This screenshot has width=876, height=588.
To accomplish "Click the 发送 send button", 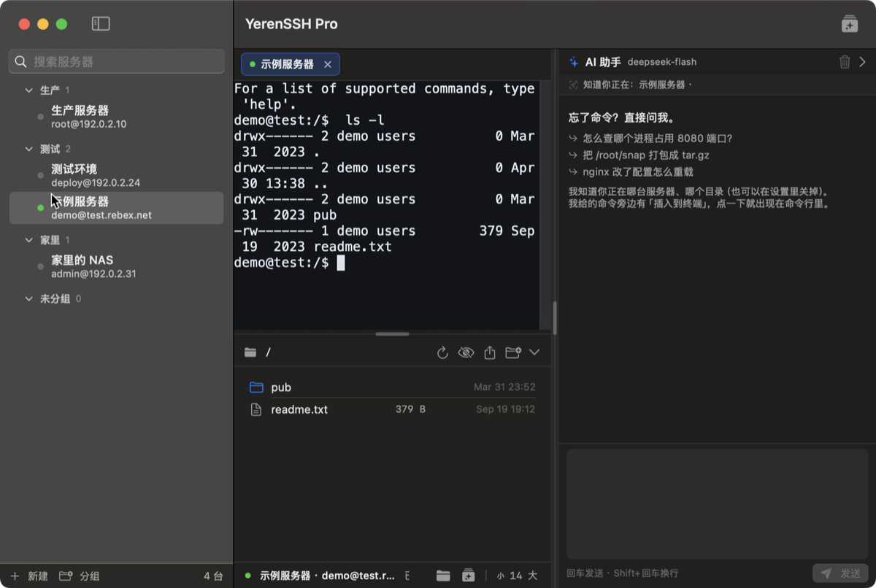I will pos(840,573).
